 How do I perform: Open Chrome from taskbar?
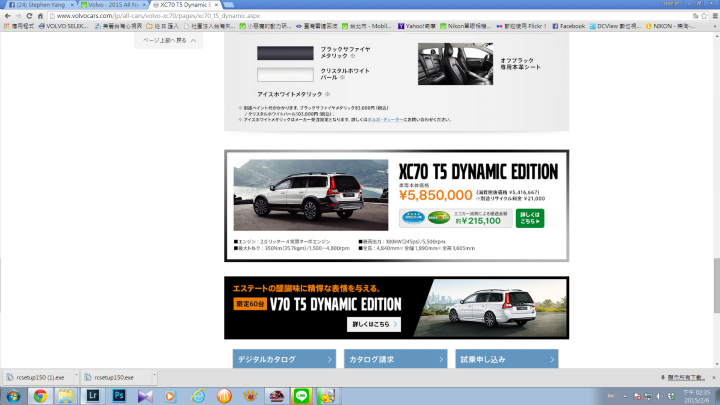click(x=40, y=396)
